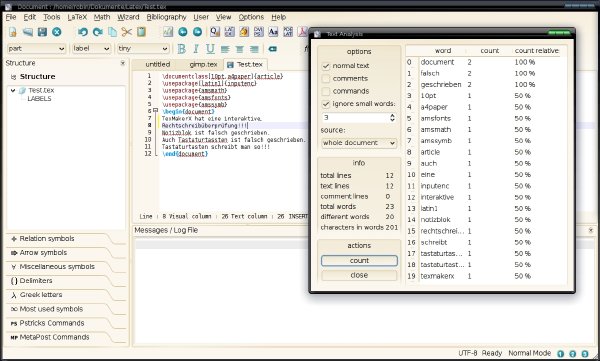Open the tiny font size dropdown
This screenshot has height=361, width=600.
[143, 49]
